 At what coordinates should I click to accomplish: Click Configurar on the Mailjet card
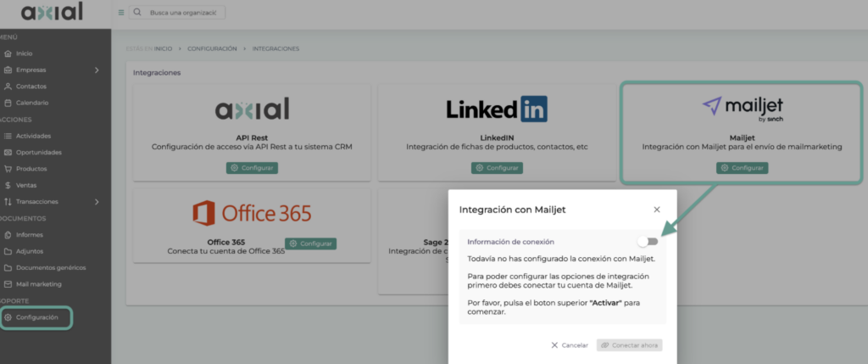(743, 168)
